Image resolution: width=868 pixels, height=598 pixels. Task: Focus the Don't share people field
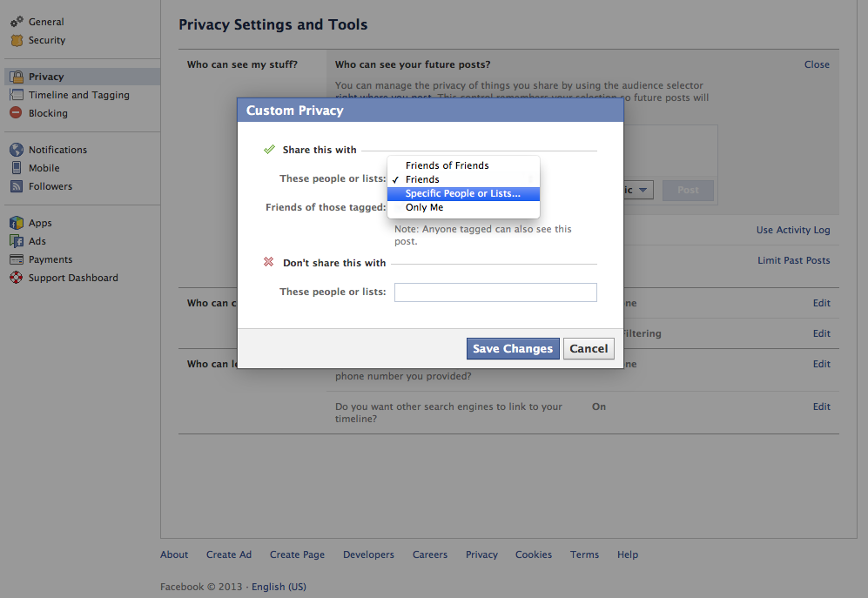pos(495,292)
